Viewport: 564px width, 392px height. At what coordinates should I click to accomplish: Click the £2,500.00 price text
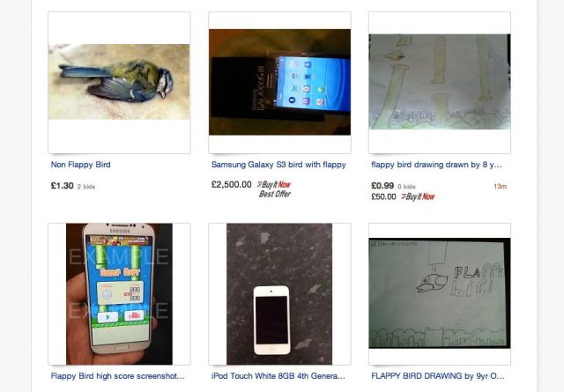(x=231, y=185)
